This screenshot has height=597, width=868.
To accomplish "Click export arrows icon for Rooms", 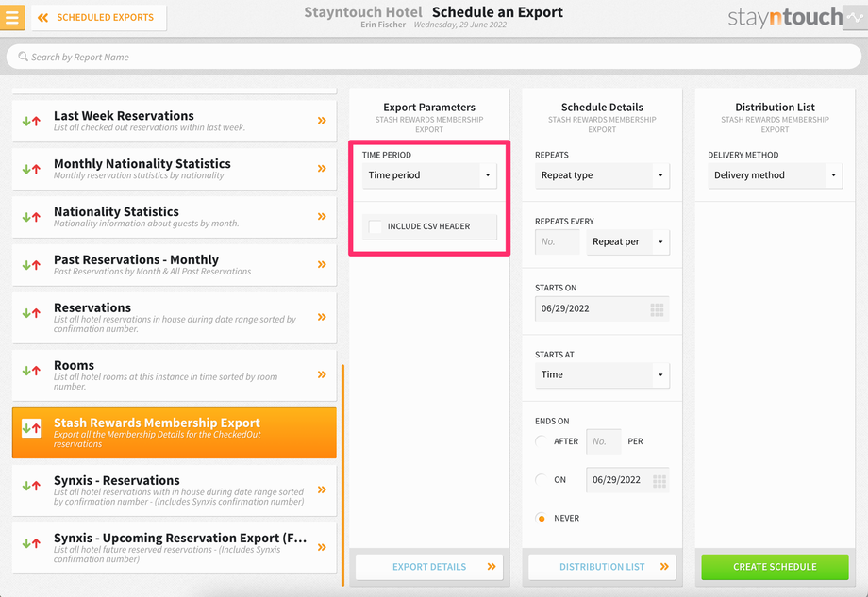I will coord(31,371).
